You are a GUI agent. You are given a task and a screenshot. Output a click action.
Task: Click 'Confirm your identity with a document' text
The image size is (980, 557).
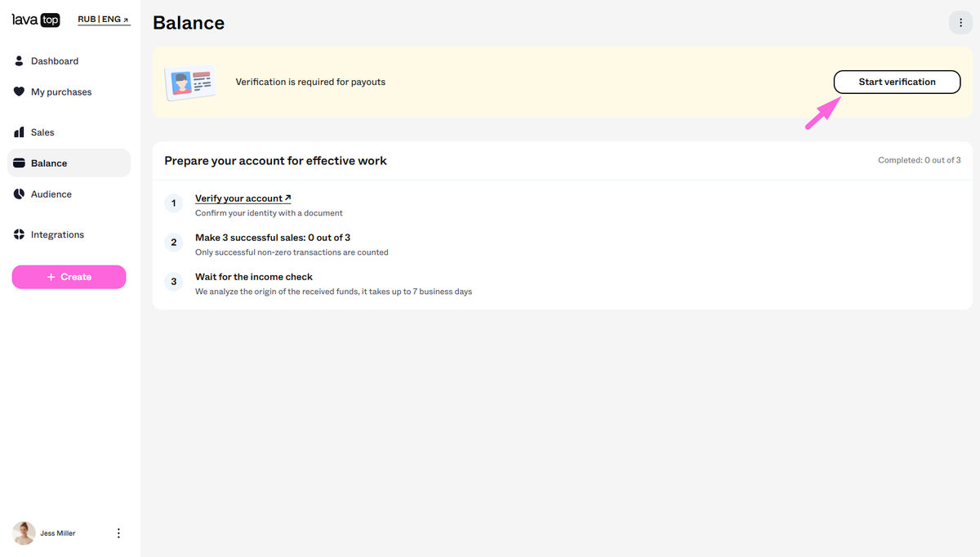(269, 213)
